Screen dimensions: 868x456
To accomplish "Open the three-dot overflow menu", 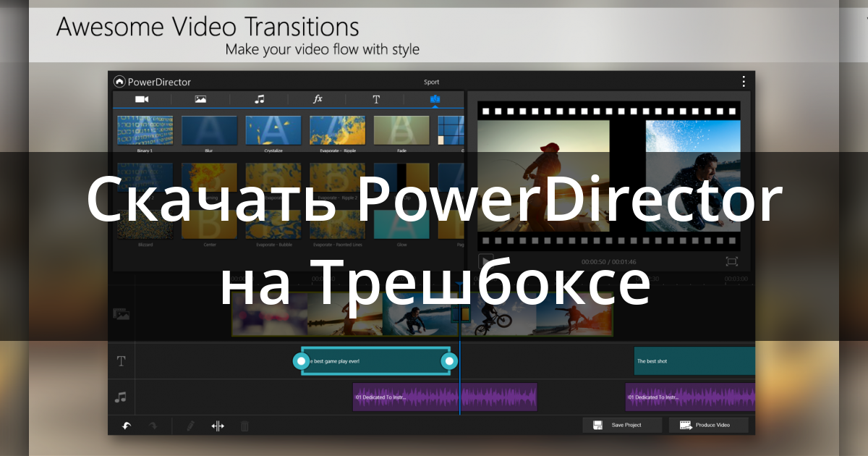I will [743, 82].
